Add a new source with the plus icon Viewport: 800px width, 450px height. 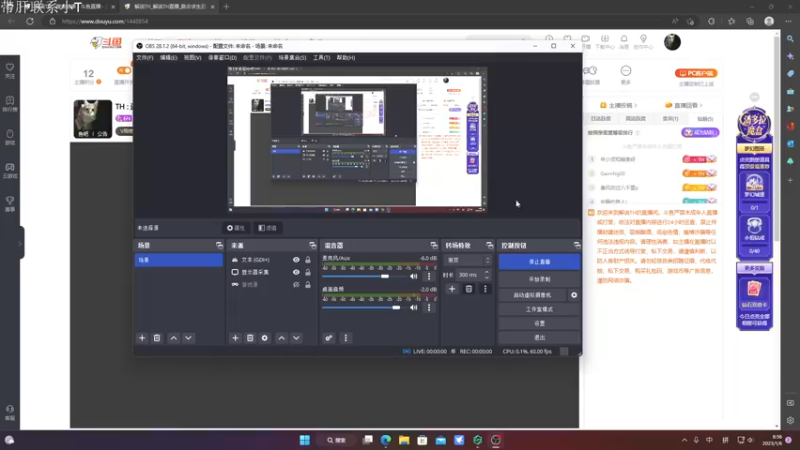(235, 338)
